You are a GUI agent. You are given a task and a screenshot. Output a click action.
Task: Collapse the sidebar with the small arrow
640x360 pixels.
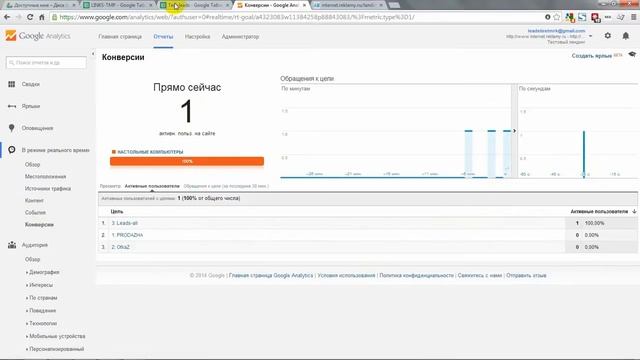pyautogui.click(x=93, y=54)
